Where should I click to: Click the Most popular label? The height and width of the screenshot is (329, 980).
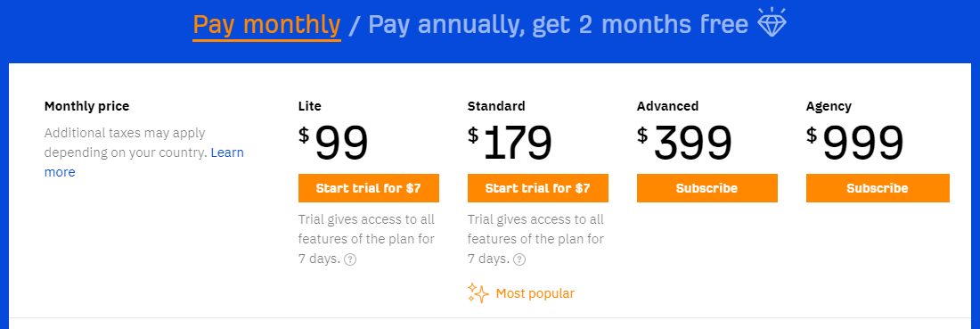pyautogui.click(x=535, y=293)
